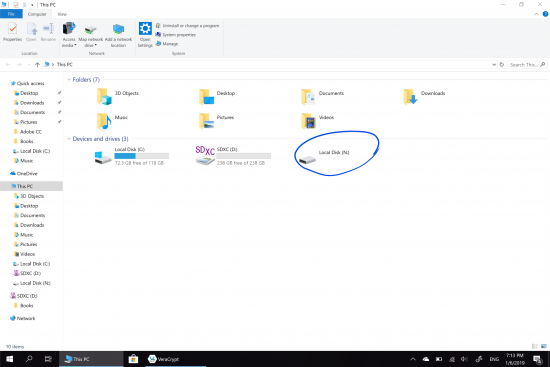
Task: Switch to large icons view icon
Action: pyautogui.click(x=543, y=346)
